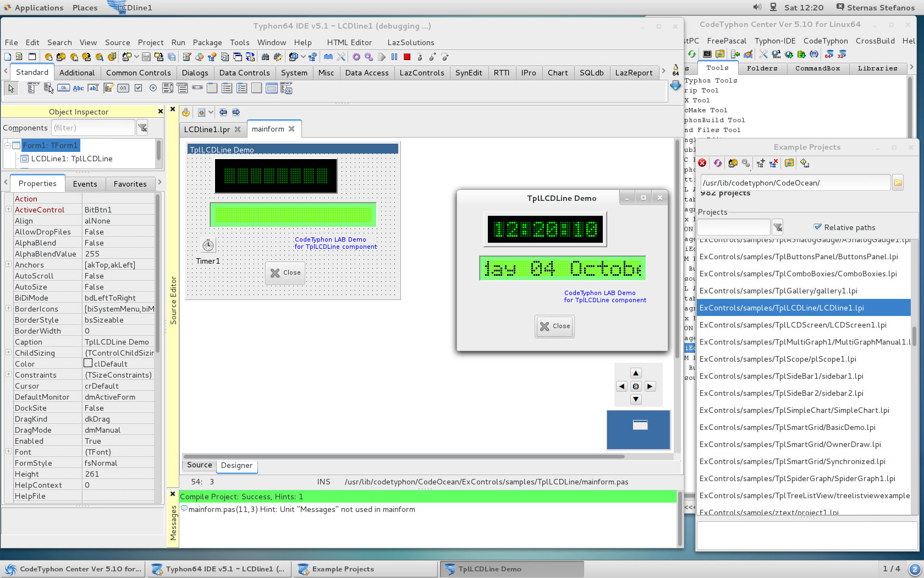Click the terminal icon in CodeTyphon Center toolbar
924x578 pixels.
pyautogui.click(x=707, y=54)
